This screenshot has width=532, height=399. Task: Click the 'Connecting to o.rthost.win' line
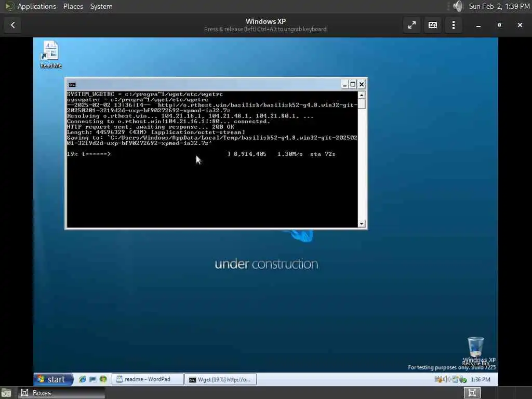pyautogui.click(x=168, y=122)
